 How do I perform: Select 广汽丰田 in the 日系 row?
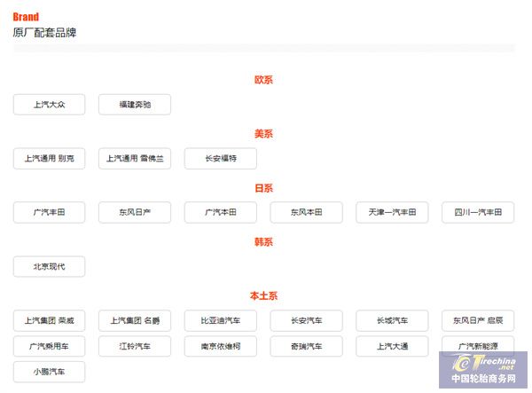tap(49, 212)
